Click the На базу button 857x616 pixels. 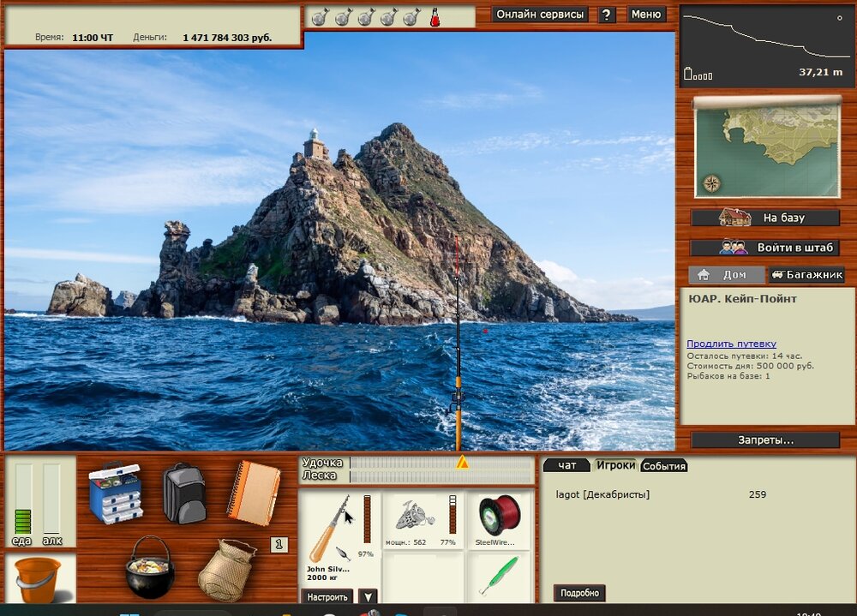click(765, 218)
